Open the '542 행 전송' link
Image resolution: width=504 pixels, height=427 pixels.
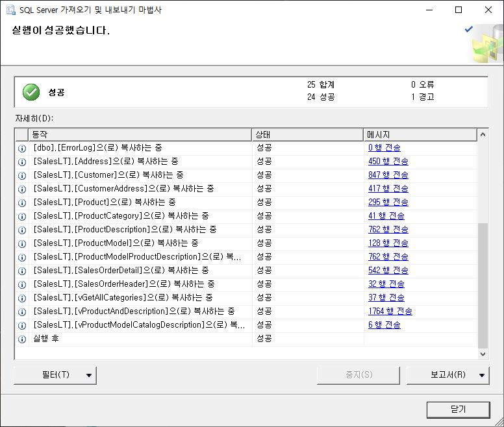(388, 271)
